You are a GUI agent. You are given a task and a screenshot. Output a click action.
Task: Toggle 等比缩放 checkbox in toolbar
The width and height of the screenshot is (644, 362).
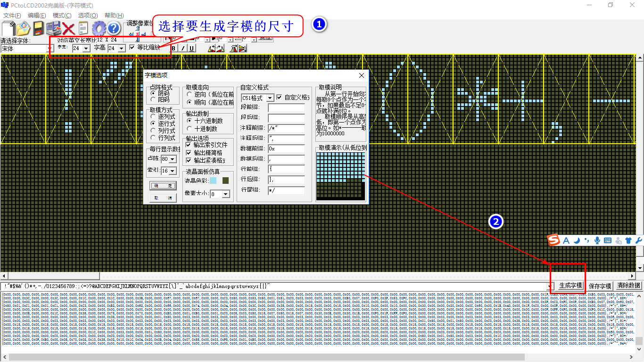pos(132,48)
